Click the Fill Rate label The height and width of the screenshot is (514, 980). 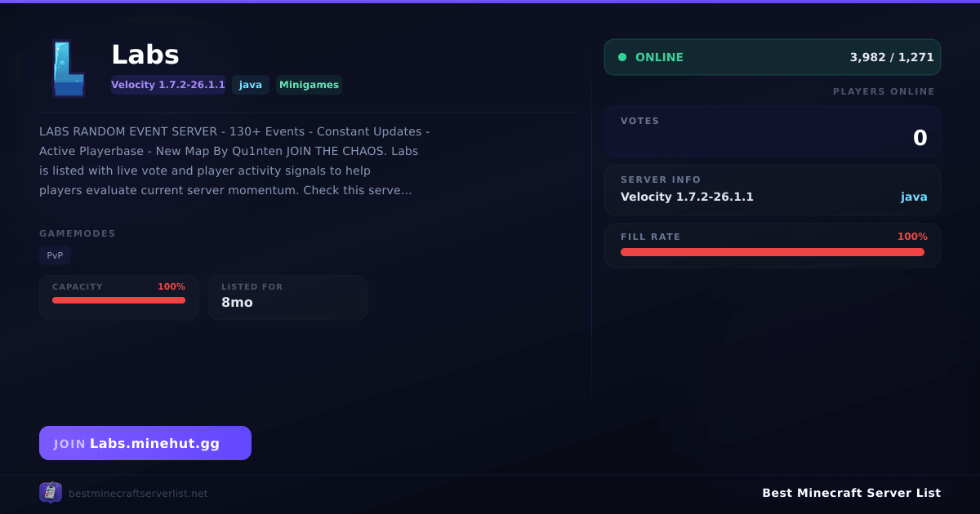[650, 237]
